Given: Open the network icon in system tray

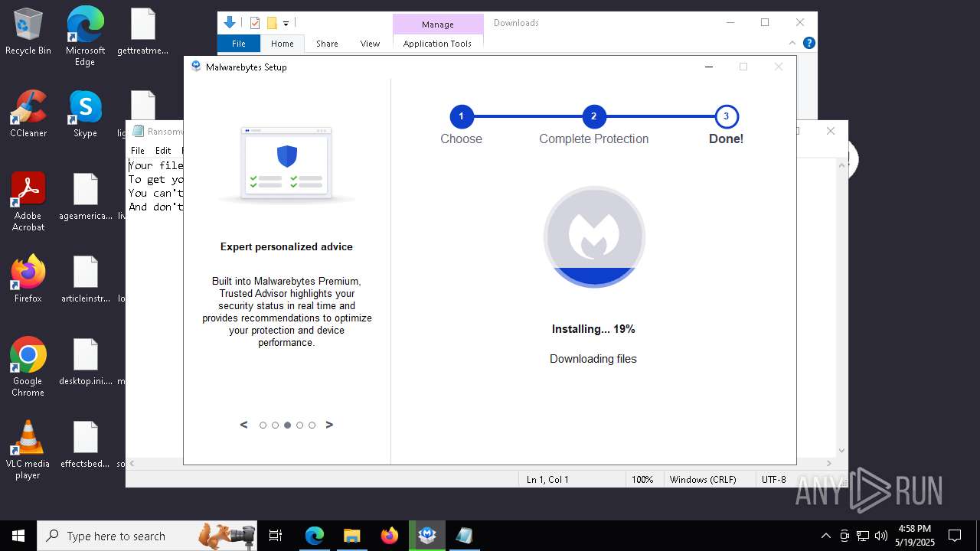Looking at the screenshot, I should tap(863, 536).
